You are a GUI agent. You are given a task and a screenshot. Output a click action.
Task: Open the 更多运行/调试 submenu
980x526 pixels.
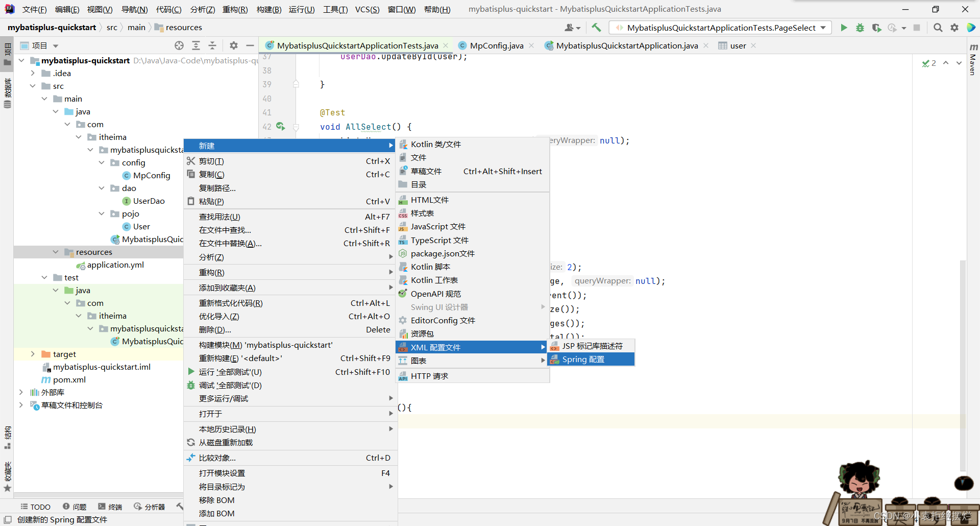pos(290,398)
